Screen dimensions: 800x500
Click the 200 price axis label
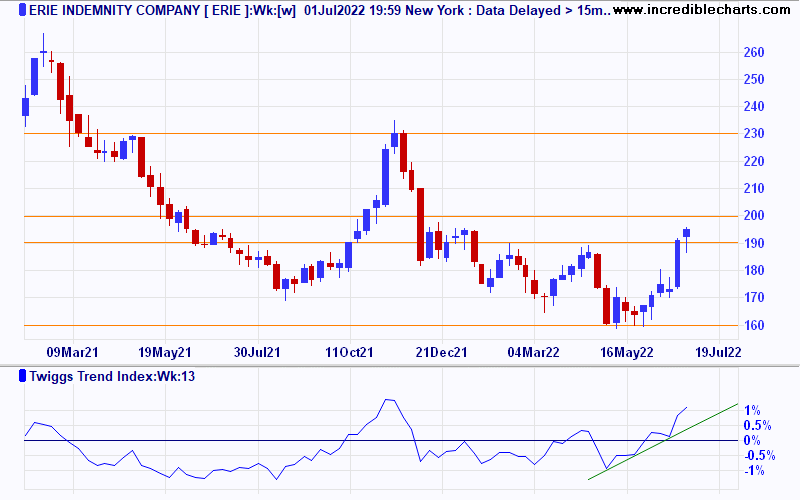coord(754,215)
